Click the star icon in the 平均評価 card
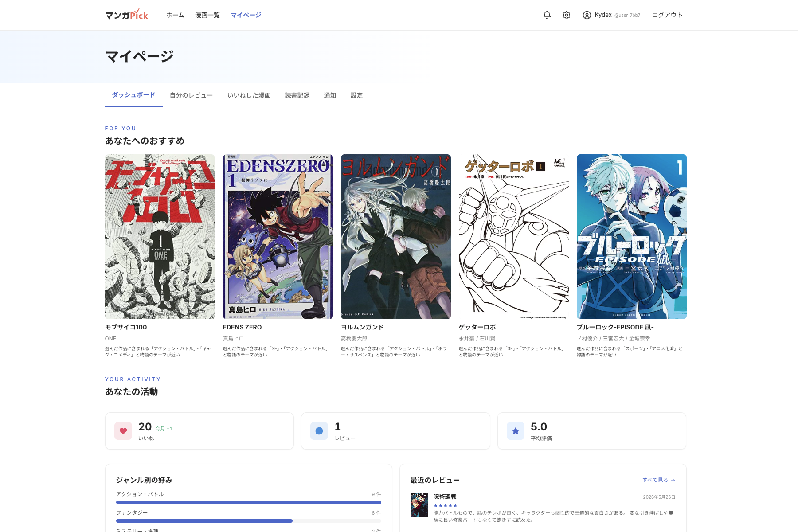This screenshot has width=798, height=532. pos(516,431)
